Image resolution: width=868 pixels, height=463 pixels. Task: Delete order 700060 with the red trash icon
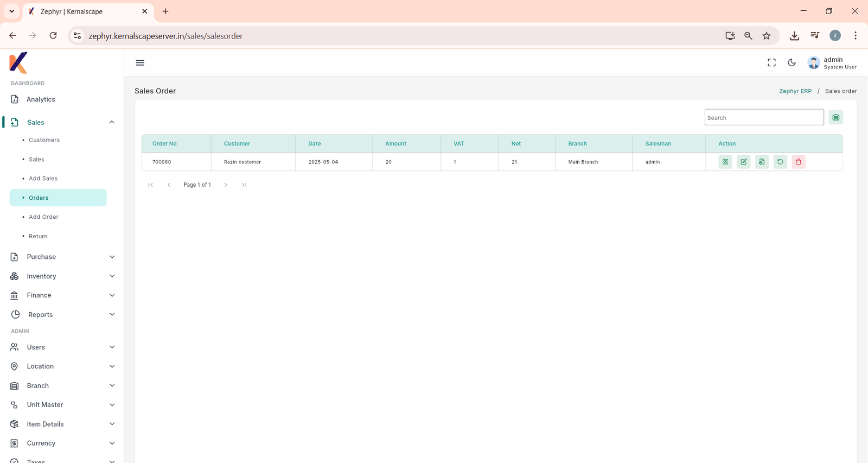click(x=799, y=162)
